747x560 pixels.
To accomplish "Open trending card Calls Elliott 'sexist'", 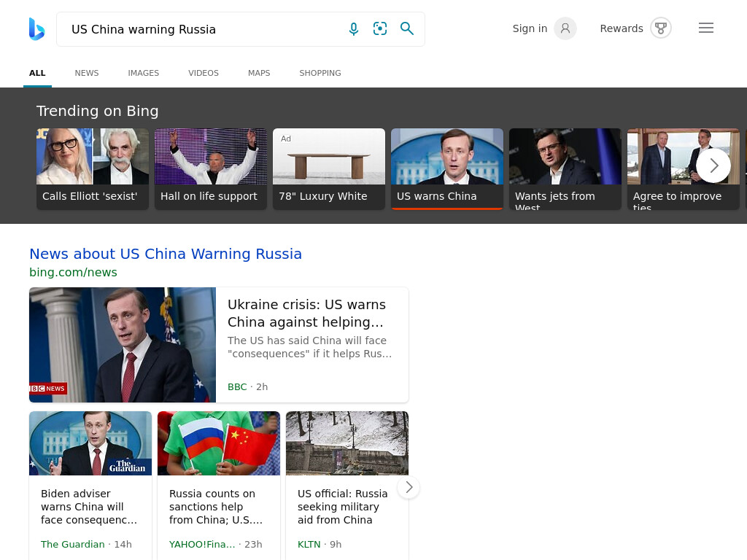I will pyautogui.click(x=93, y=168).
